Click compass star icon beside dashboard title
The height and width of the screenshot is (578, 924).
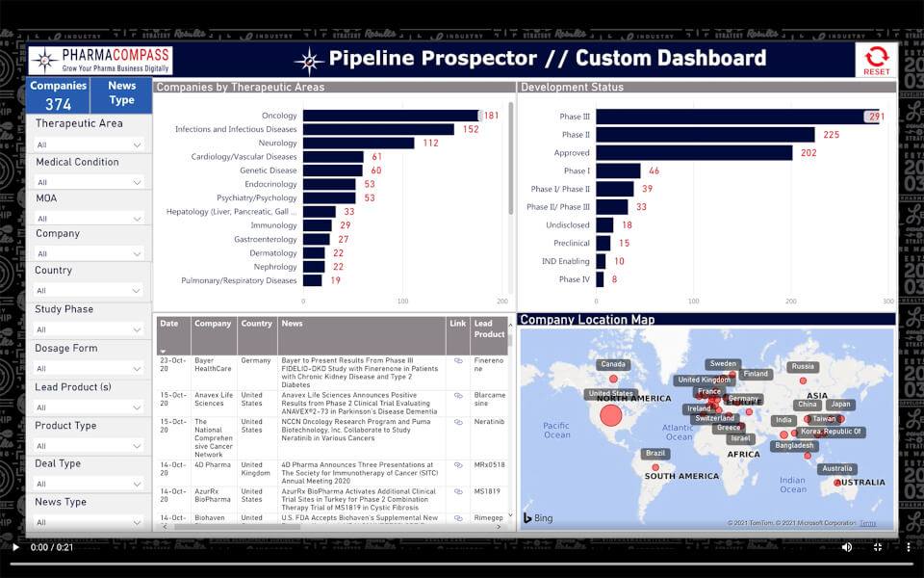309,61
